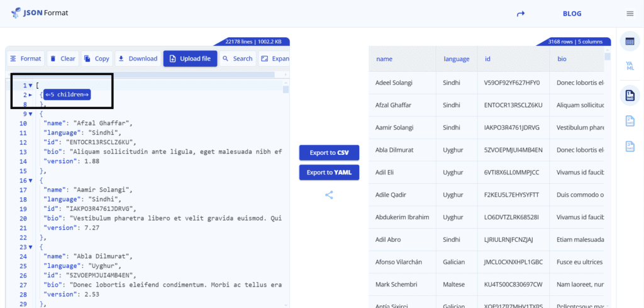Click the 'ENTOCR13RSCLZ6KU' id cell in table
Screen dimensions: 644x308
pos(513,105)
